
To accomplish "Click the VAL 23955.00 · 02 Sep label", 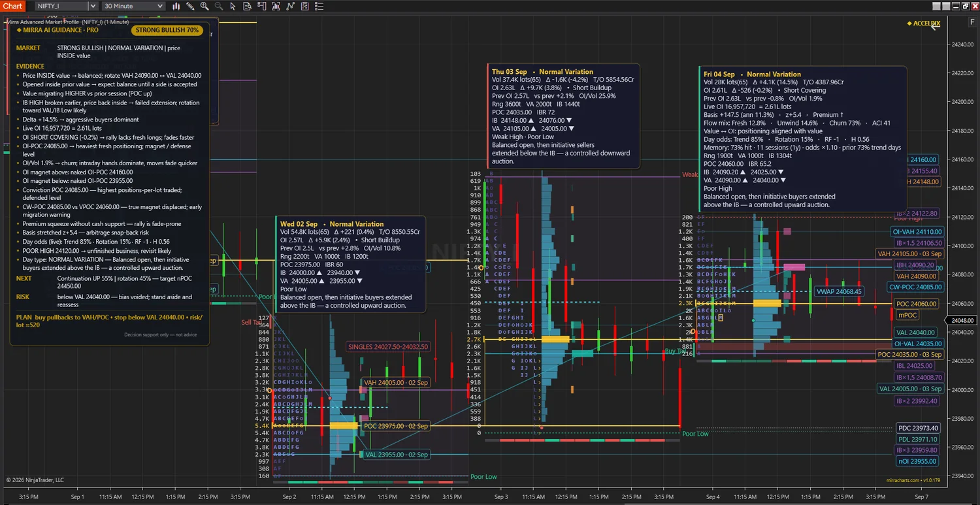I will pyautogui.click(x=397, y=455).
